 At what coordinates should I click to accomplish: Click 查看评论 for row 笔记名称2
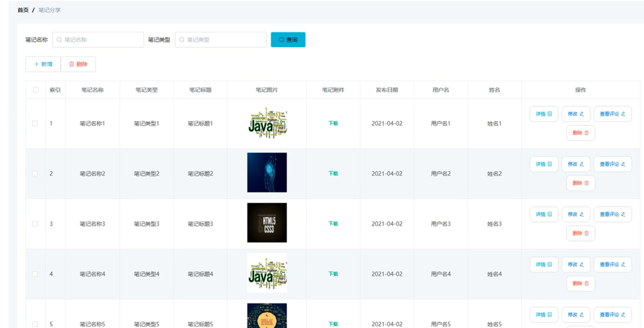pos(612,164)
